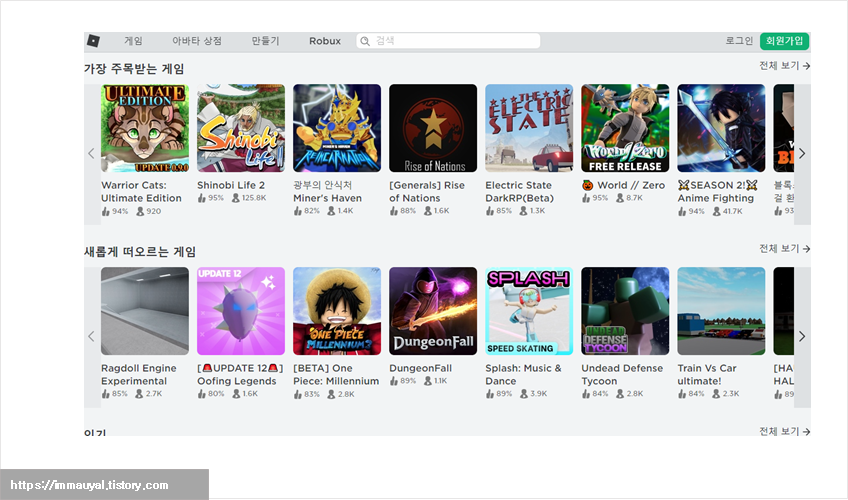This screenshot has width=848, height=500.
Task: Open DungeonFall game thumbnail
Action: pos(433,311)
